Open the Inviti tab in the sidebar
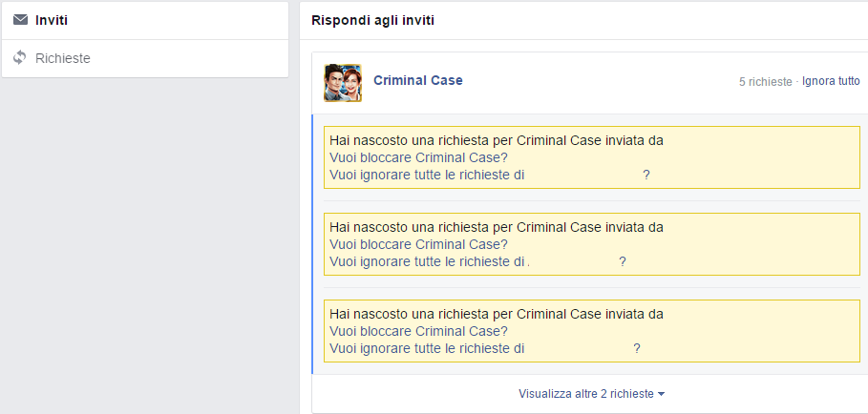 (145, 20)
